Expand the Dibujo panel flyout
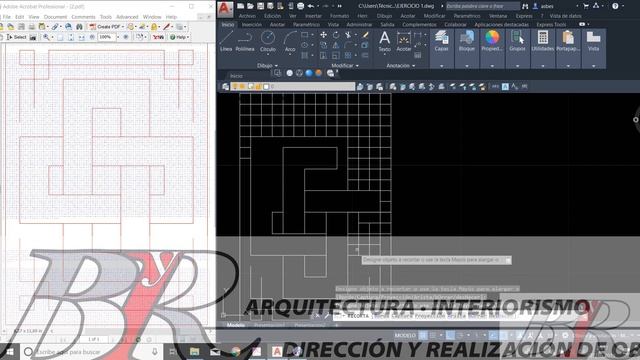640x360 pixels. point(267,66)
